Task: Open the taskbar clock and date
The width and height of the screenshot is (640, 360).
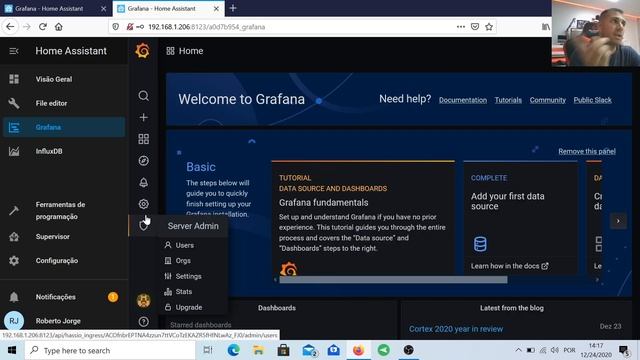Action: click(x=596, y=350)
